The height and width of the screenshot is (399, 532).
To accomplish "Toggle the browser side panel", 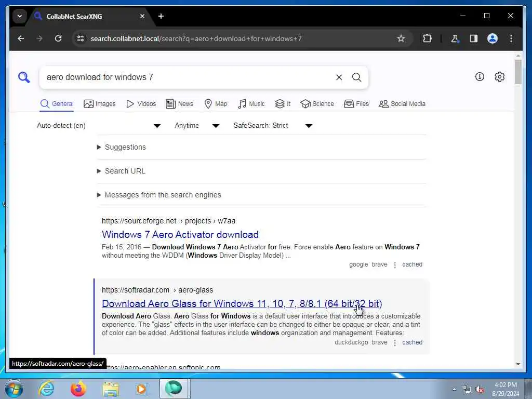I will pos(474,38).
